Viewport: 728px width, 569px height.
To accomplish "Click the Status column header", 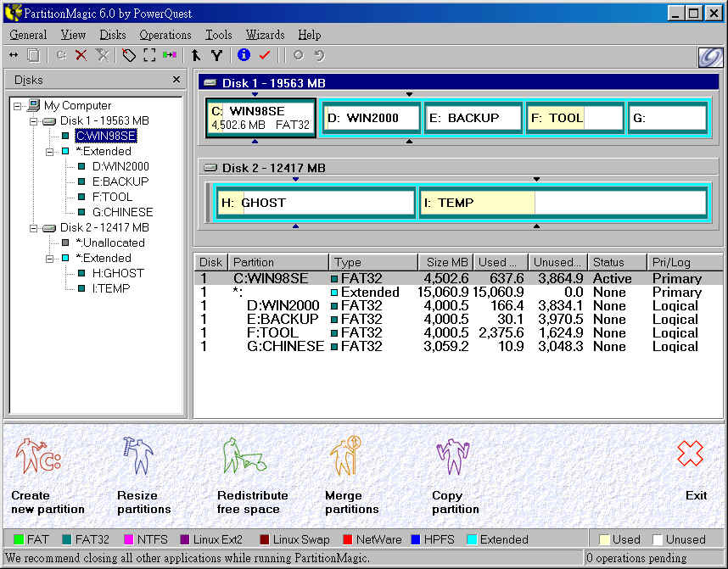I will click(x=617, y=262).
